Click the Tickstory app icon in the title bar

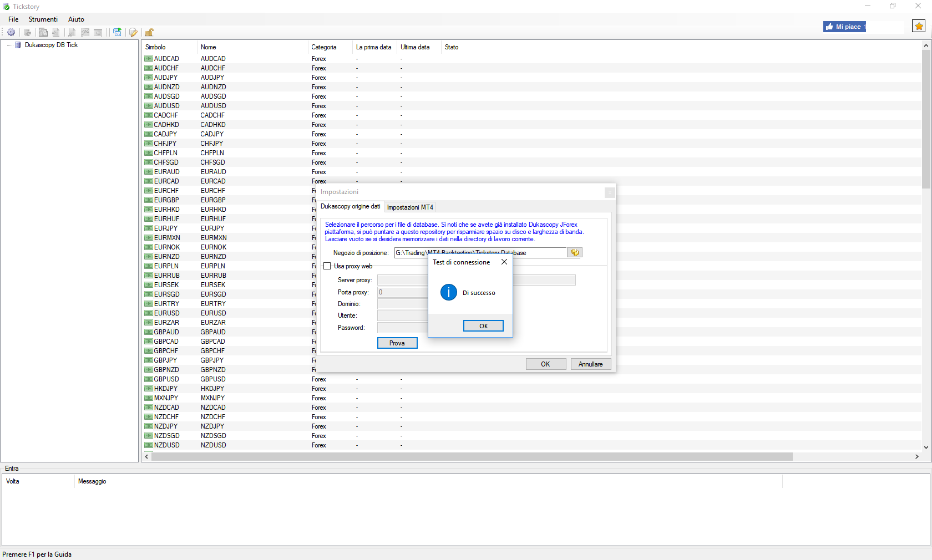(6, 7)
